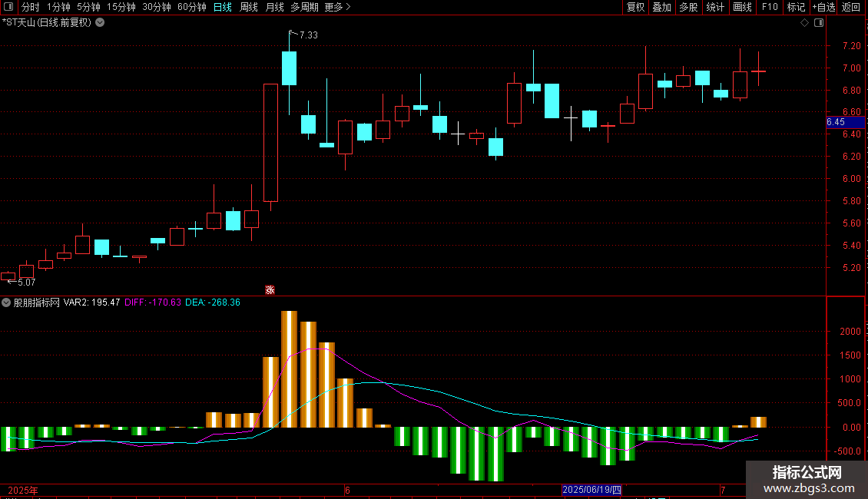The height and width of the screenshot is (499, 868).
Task: Add the stock via +自选
Action: [x=823, y=7]
